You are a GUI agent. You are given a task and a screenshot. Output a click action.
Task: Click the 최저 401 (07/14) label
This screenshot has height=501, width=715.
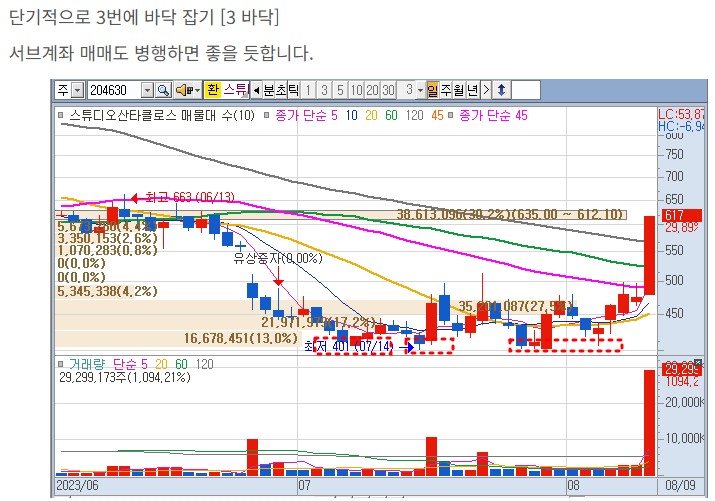(x=348, y=346)
